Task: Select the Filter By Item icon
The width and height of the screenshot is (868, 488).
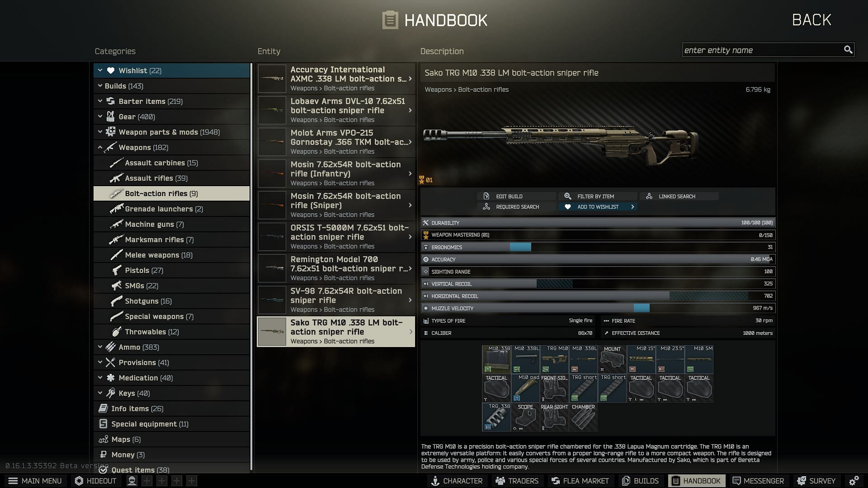Action: point(567,196)
